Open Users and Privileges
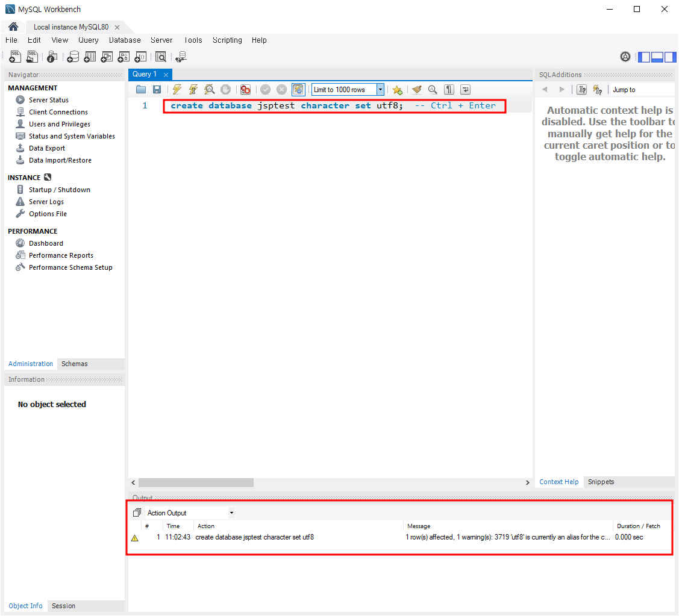 tap(59, 124)
